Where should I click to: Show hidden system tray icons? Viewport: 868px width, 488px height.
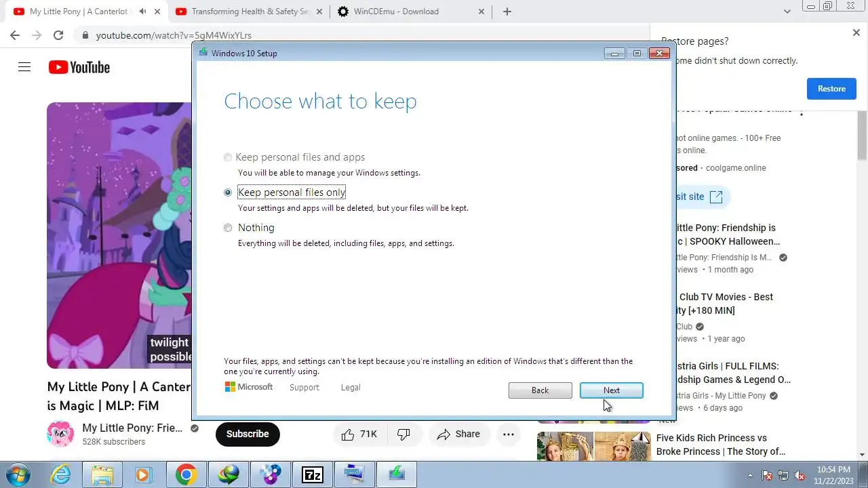[x=750, y=475]
